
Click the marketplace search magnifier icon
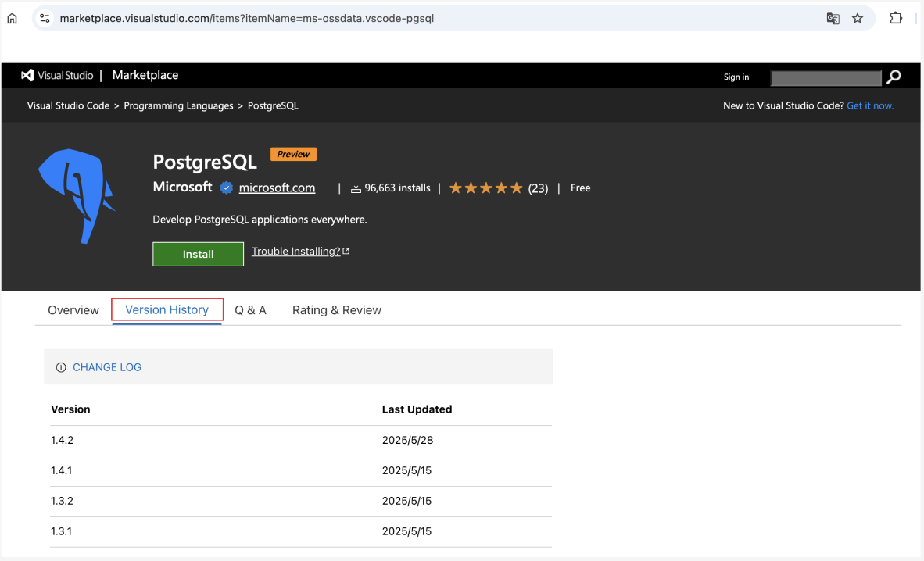[894, 77]
